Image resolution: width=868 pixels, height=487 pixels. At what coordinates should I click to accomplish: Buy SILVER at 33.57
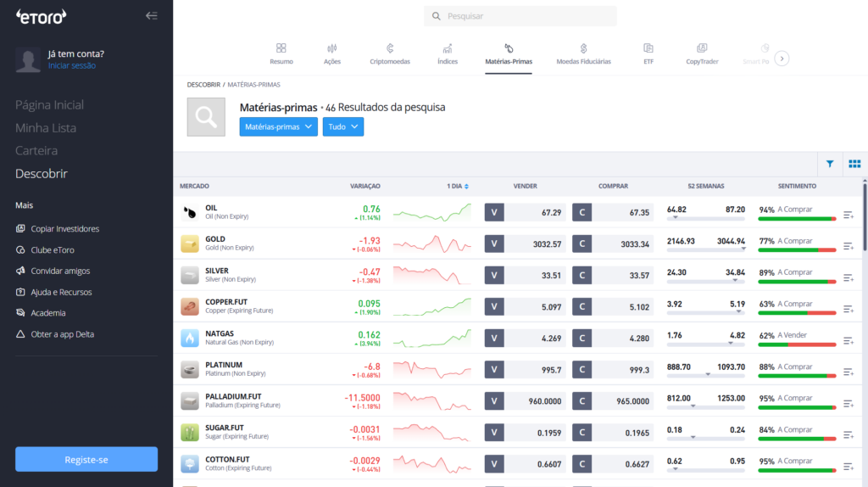point(613,276)
